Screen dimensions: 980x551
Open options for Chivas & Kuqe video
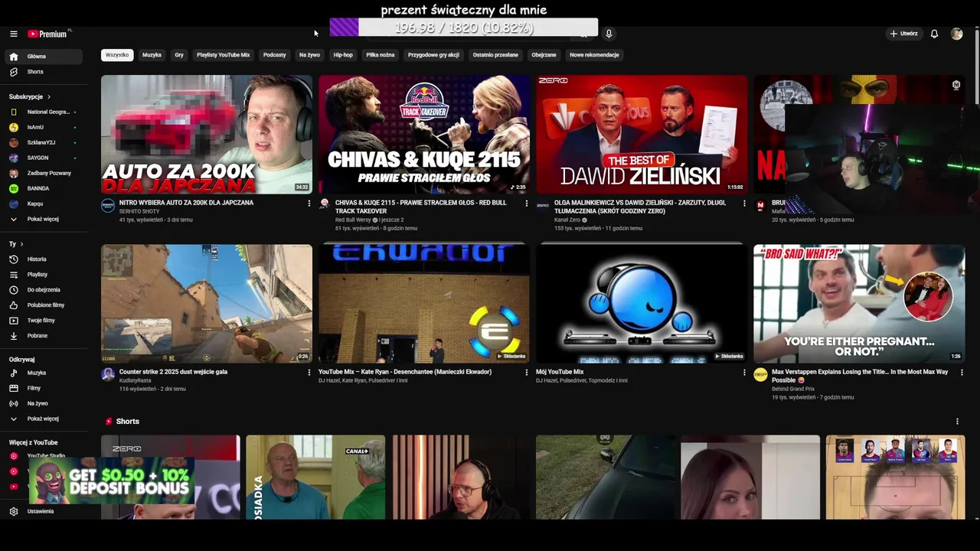(526, 204)
